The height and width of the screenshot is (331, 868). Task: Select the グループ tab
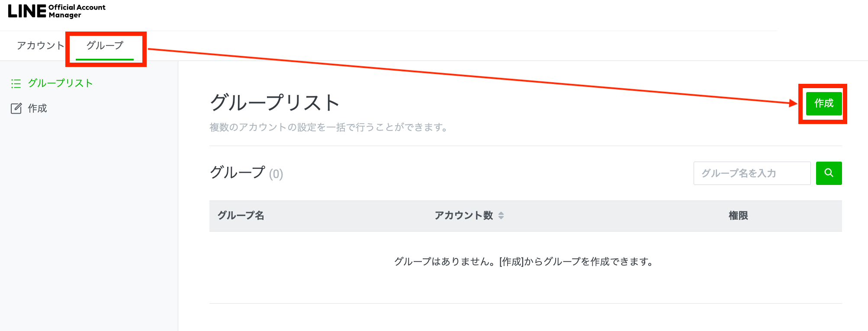(105, 45)
